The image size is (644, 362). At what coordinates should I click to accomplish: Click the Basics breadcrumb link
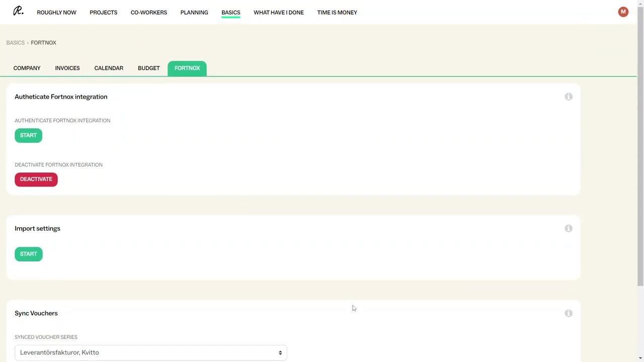[15, 43]
